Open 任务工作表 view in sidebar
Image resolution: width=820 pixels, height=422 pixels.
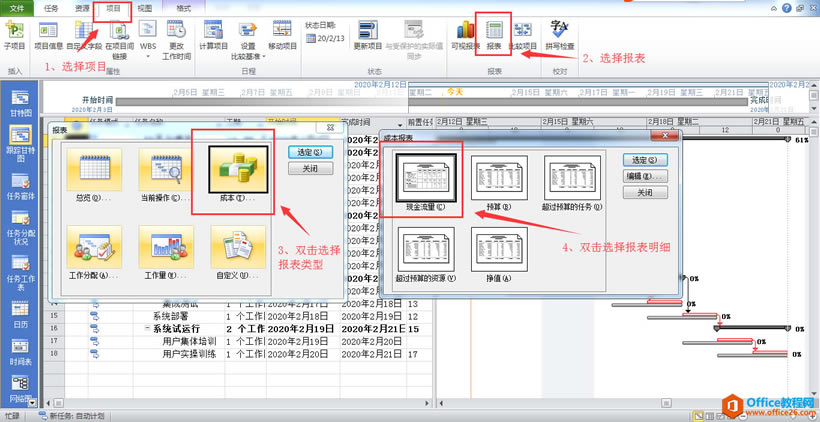pyautogui.click(x=21, y=272)
